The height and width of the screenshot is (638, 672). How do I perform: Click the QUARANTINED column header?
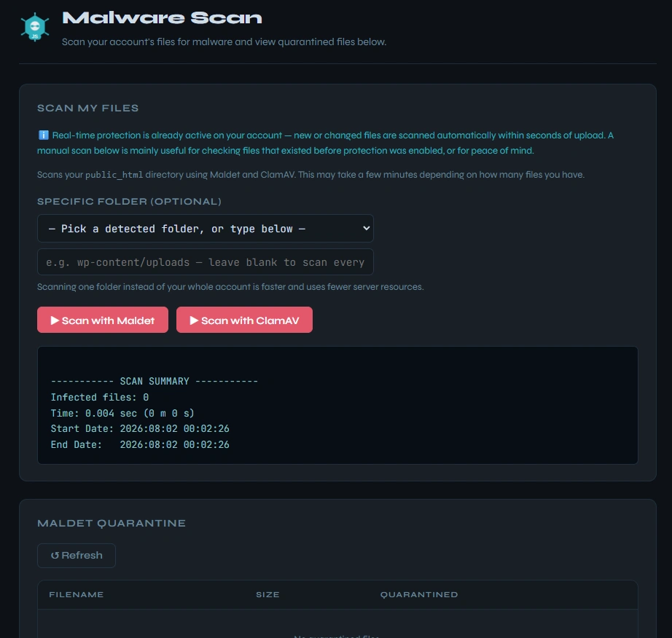(419, 594)
